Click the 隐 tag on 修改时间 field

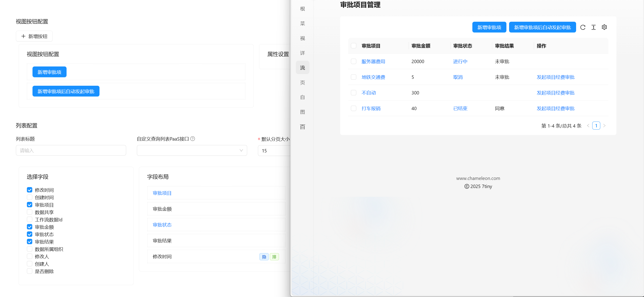tap(264, 257)
